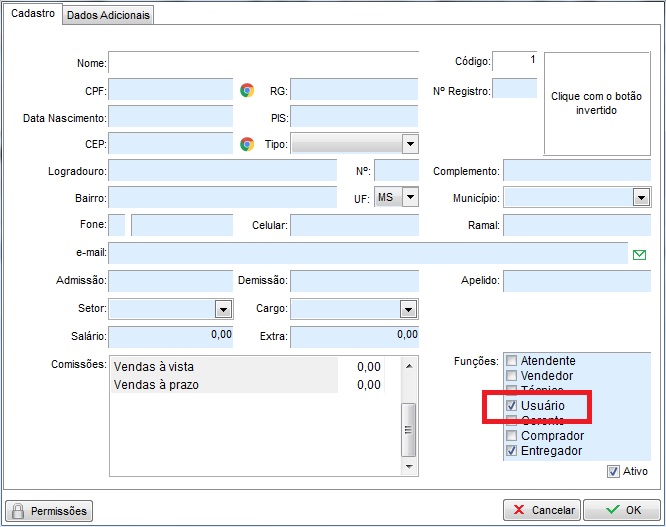The image size is (666, 527).
Task: Click the Chrome icon beside CEP field
Action: [x=247, y=144]
